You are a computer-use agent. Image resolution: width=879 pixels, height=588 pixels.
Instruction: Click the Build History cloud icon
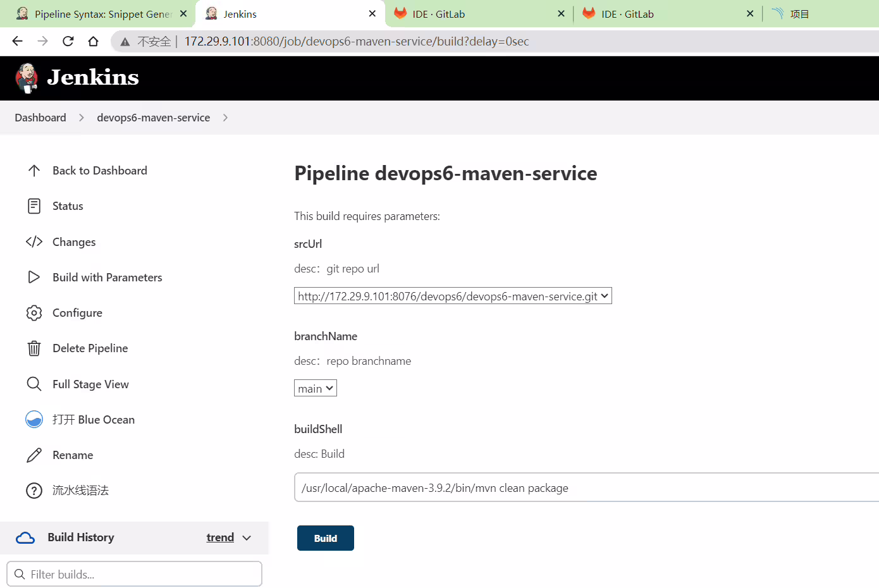point(25,538)
